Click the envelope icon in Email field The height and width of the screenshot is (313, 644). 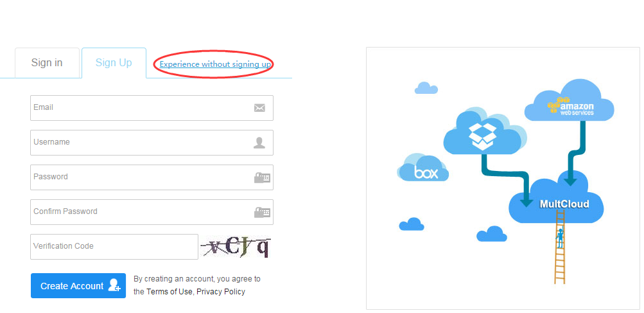pos(259,108)
